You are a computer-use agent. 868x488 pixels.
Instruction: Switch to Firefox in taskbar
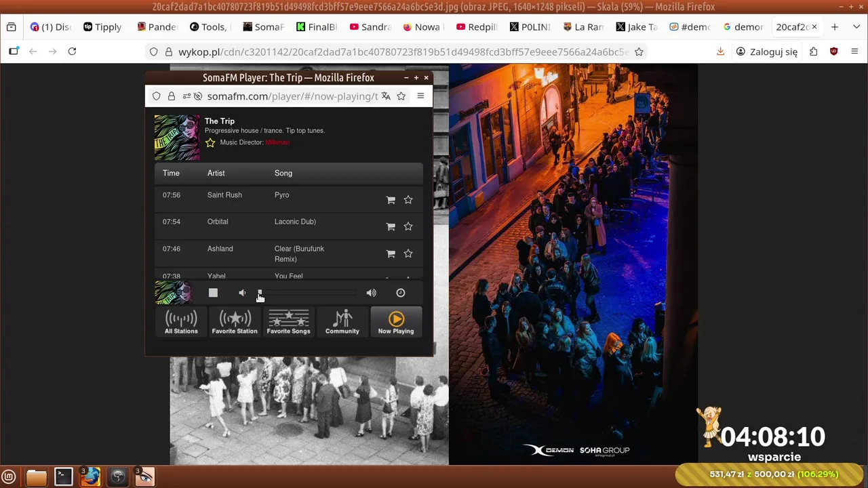(91, 477)
